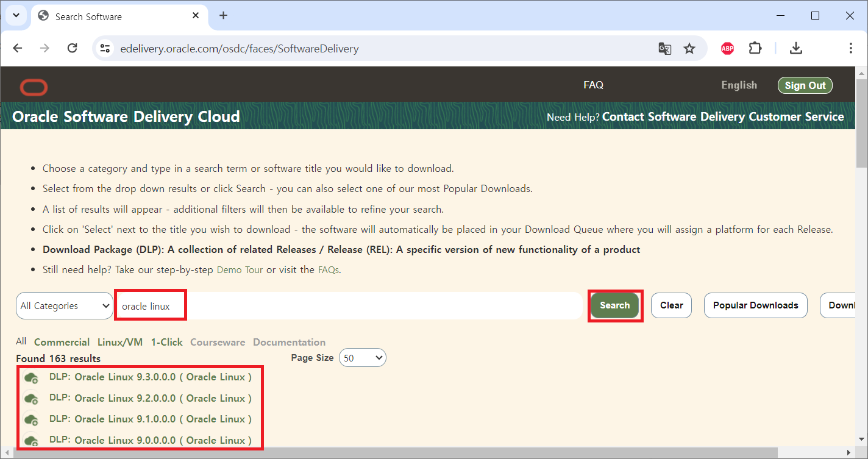
Task: Go forward in browser history
Action: click(x=44, y=48)
